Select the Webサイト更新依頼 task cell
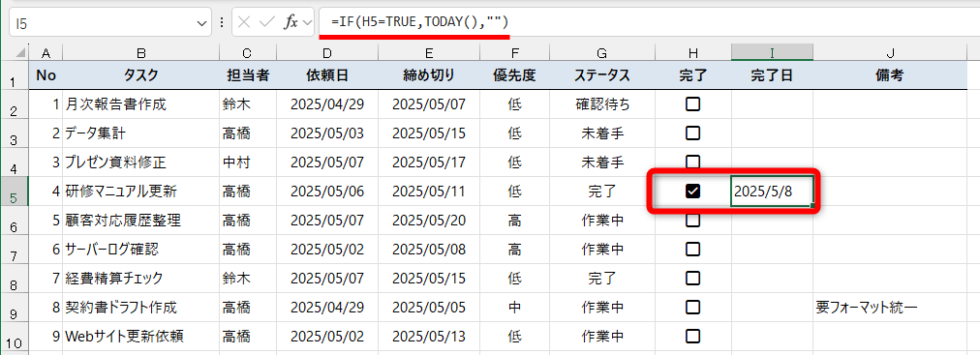Image resolution: width=980 pixels, height=355 pixels. point(140,337)
